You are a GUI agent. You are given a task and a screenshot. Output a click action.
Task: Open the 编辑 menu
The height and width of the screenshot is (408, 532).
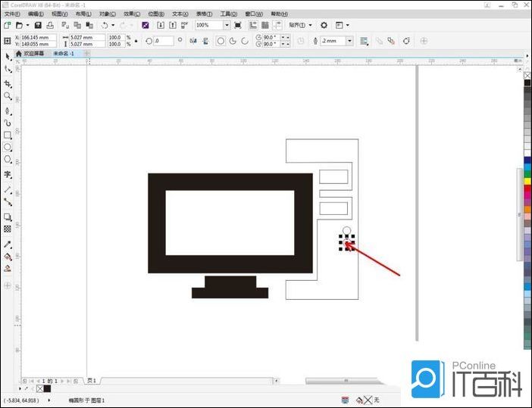coord(36,14)
